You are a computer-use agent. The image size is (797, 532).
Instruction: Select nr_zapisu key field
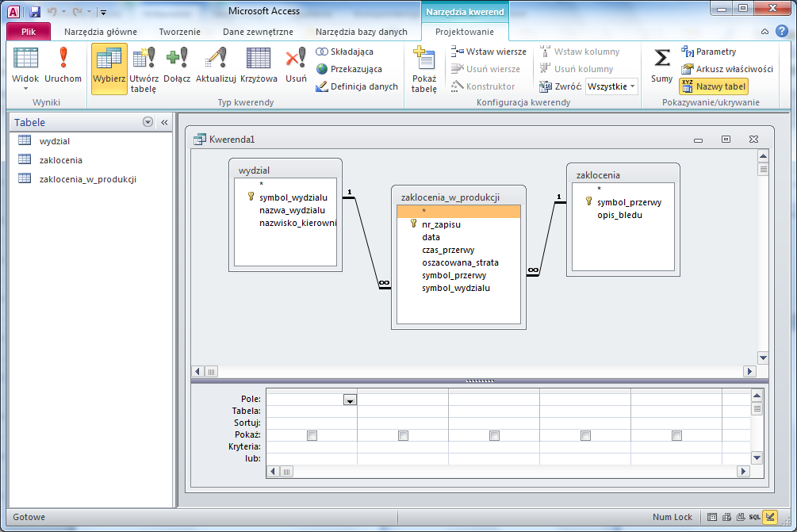coord(441,224)
